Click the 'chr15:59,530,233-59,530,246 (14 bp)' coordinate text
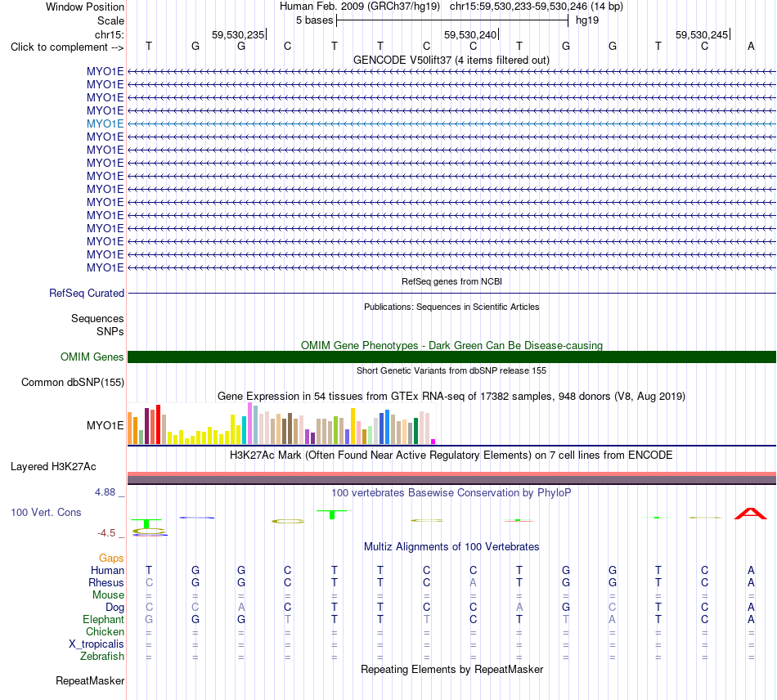 (x=537, y=7)
